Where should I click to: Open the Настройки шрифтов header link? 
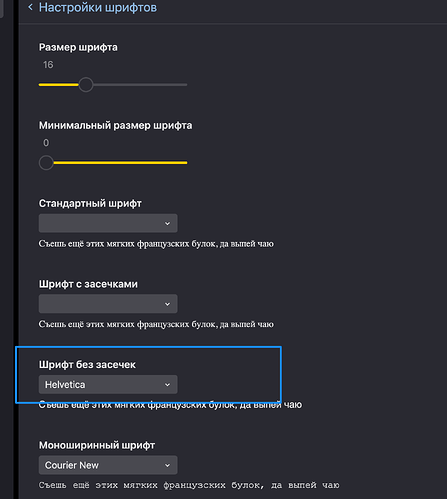click(98, 7)
